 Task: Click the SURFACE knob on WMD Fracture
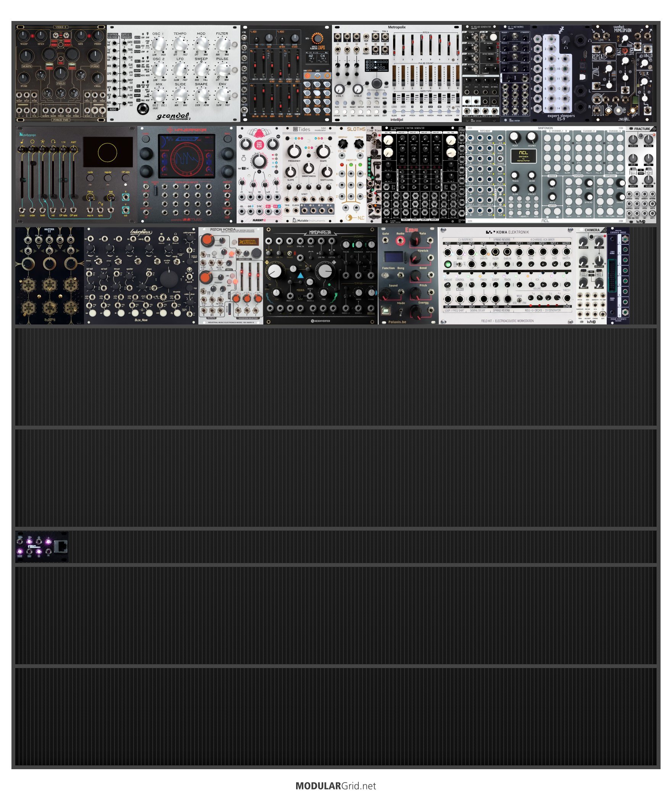click(633, 139)
